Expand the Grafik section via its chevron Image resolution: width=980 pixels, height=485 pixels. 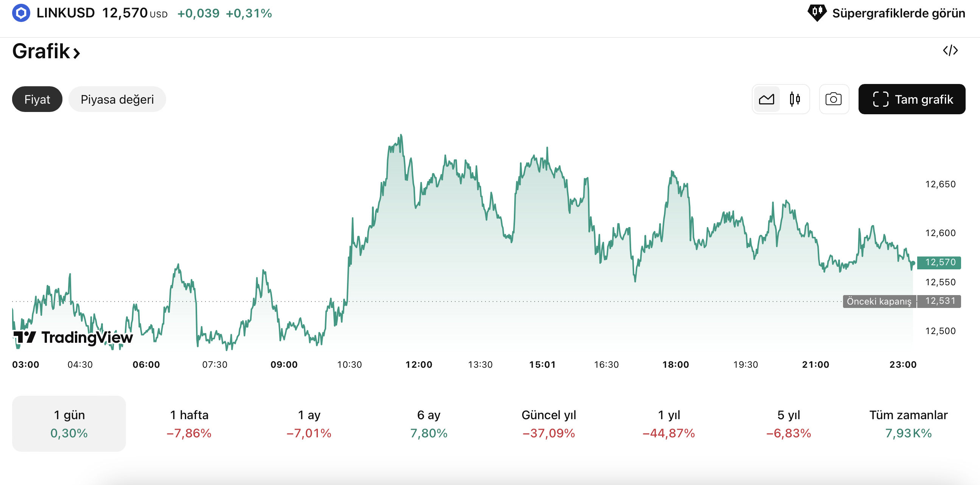pos(76,53)
